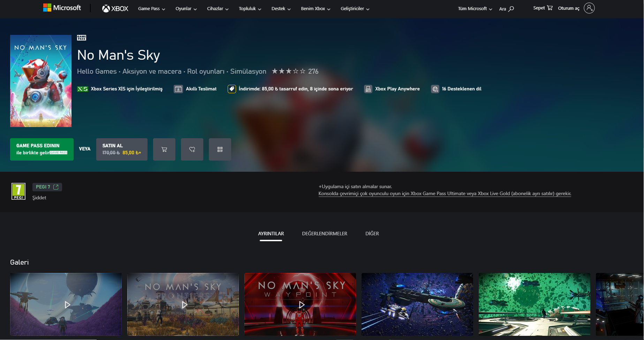644x340 pixels.
Task: Click the Galeri section heading
Action: coord(20,262)
